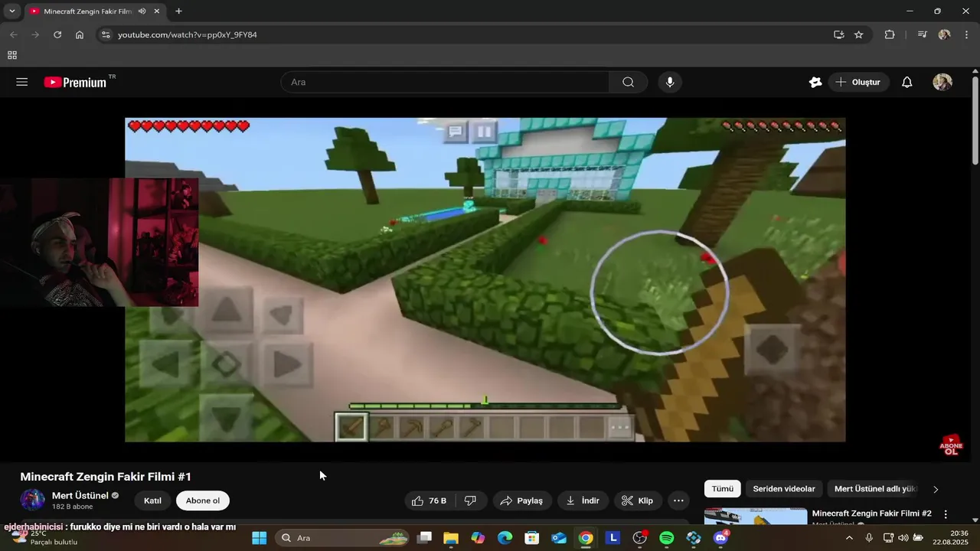Open the apps grid in bookmarks bar
Viewport: 980px width, 551px height.
pyautogui.click(x=12, y=55)
